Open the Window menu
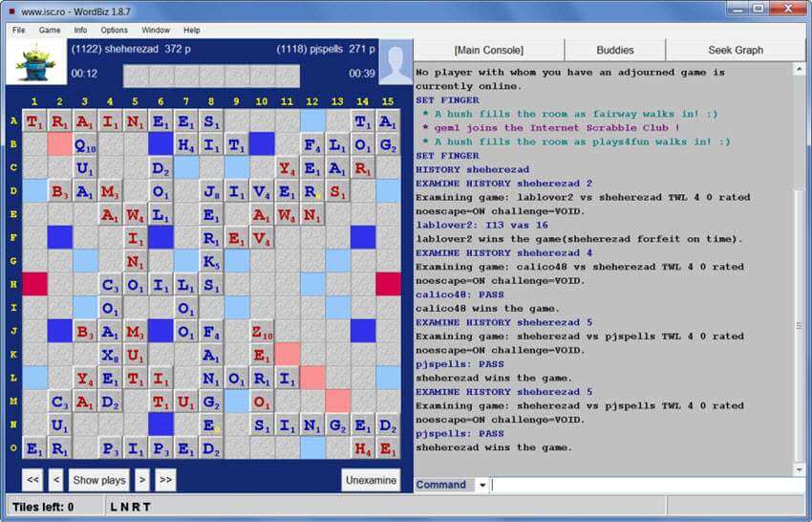 pos(156,30)
